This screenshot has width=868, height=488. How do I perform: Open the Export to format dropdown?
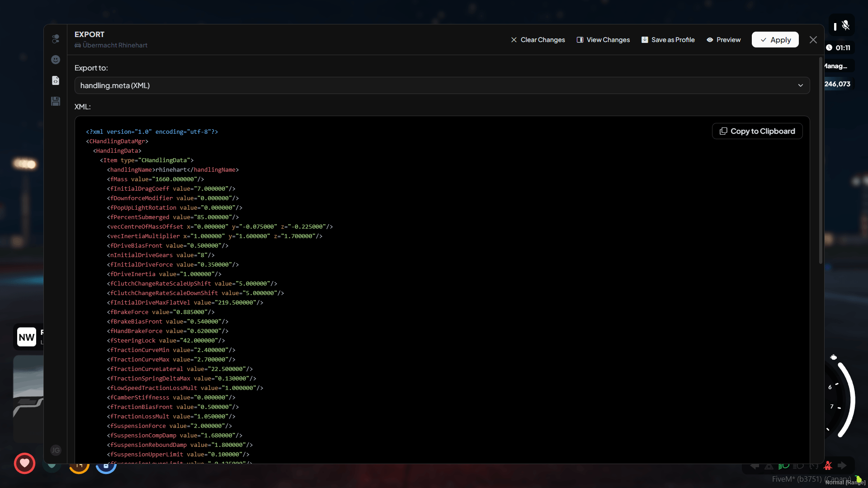(x=442, y=85)
